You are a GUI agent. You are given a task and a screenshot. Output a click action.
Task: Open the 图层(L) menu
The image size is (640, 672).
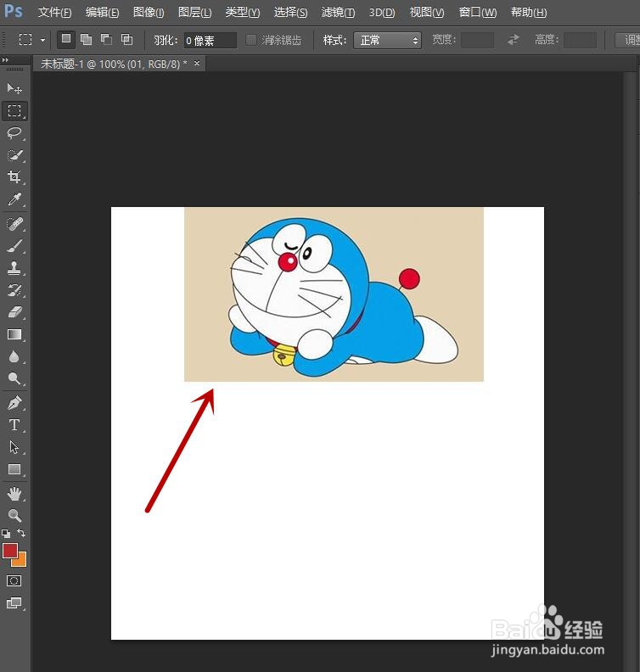(x=194, y=12)
